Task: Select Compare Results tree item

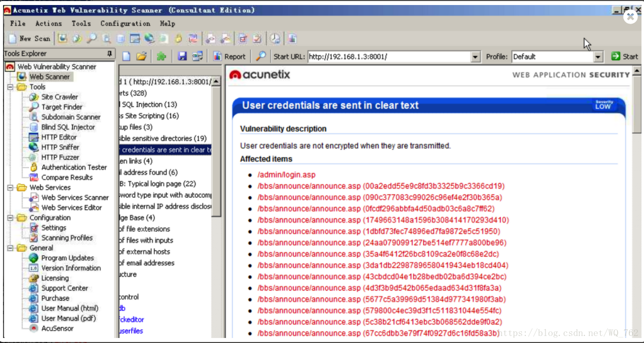Action: [67, 177]
